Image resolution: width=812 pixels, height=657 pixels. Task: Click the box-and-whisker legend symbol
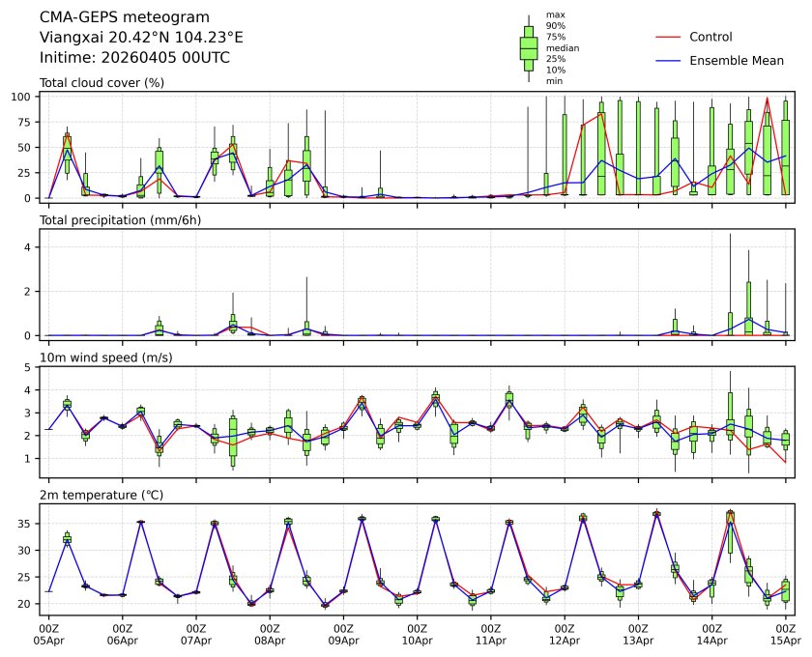click(x=529, y=48)
